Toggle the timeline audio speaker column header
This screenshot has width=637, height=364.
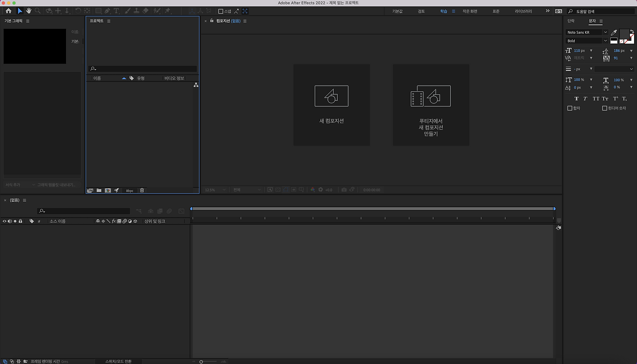pos(9,221)
